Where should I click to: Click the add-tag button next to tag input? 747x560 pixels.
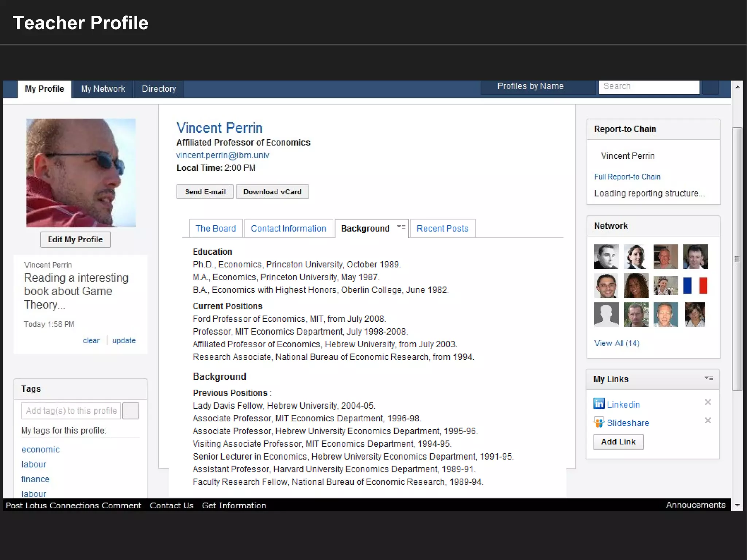[131, 411]
